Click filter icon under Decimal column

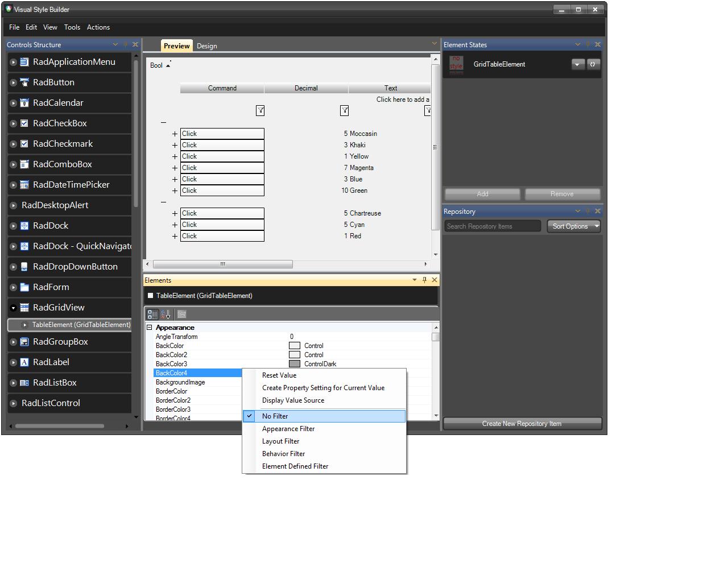tap(344, 111)
